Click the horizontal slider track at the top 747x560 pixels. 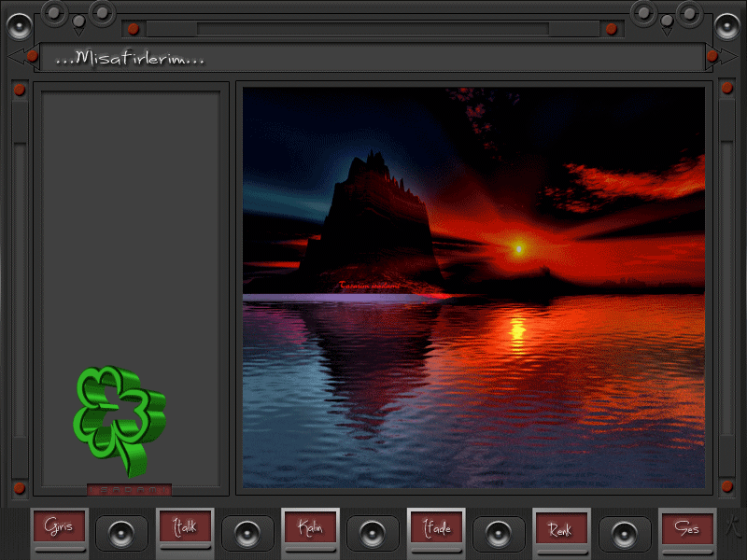(372, 29)
